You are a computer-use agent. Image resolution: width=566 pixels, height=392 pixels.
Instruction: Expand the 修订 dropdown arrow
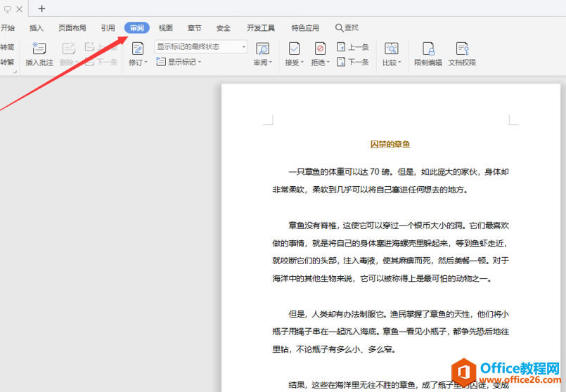tap(146, 63)
